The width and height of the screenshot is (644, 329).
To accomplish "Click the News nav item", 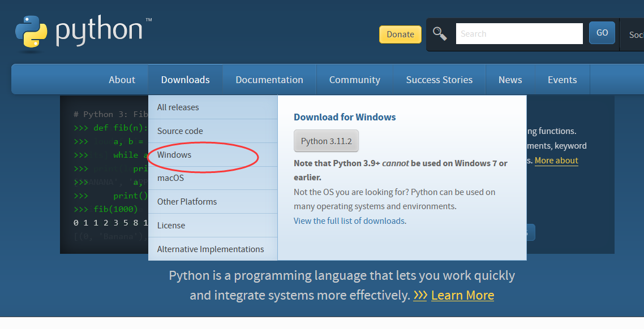I will tap(510, 80).
